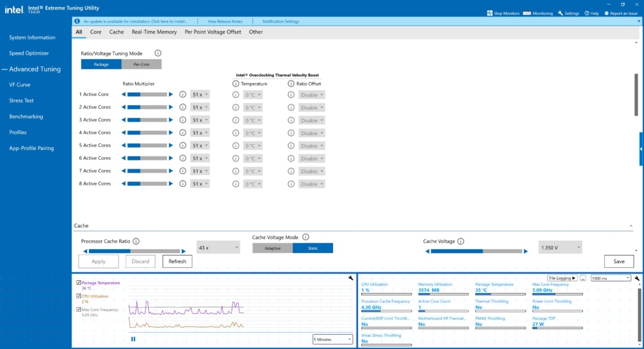Screen dimensions: 644x349
Task: Click right arrow to increase 1 Active Core ratio
Action: 171,95
